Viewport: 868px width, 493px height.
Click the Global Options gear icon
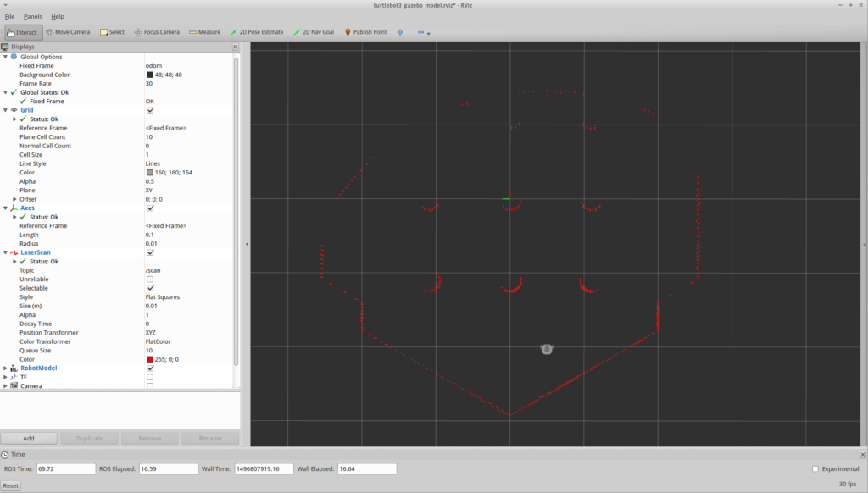(x=14, y=57)
